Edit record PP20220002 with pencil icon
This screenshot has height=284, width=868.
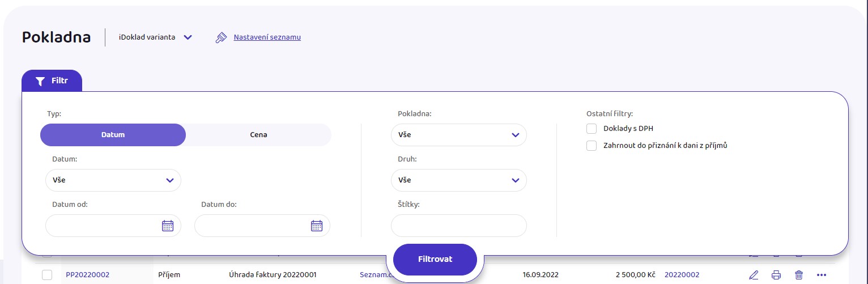754,275
